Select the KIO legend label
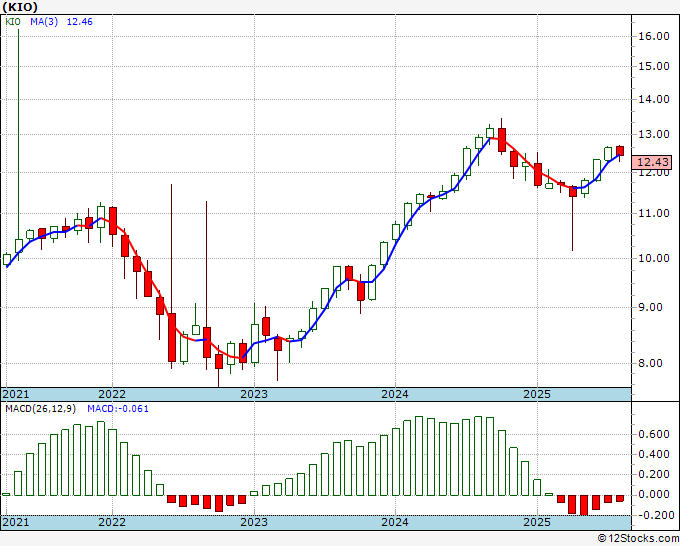The image size is (680, 546). coord(13,22)
